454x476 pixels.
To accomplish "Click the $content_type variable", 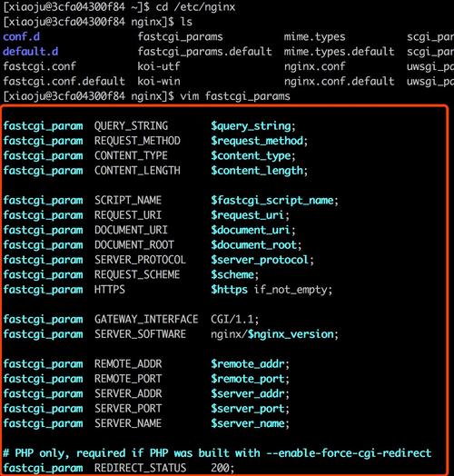I will pos(251,155).
